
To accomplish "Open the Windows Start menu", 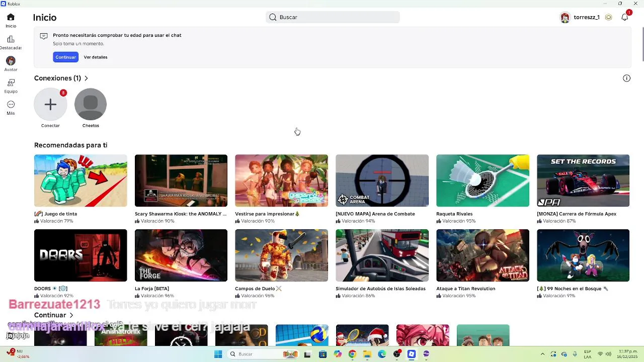I will point(218,354).
